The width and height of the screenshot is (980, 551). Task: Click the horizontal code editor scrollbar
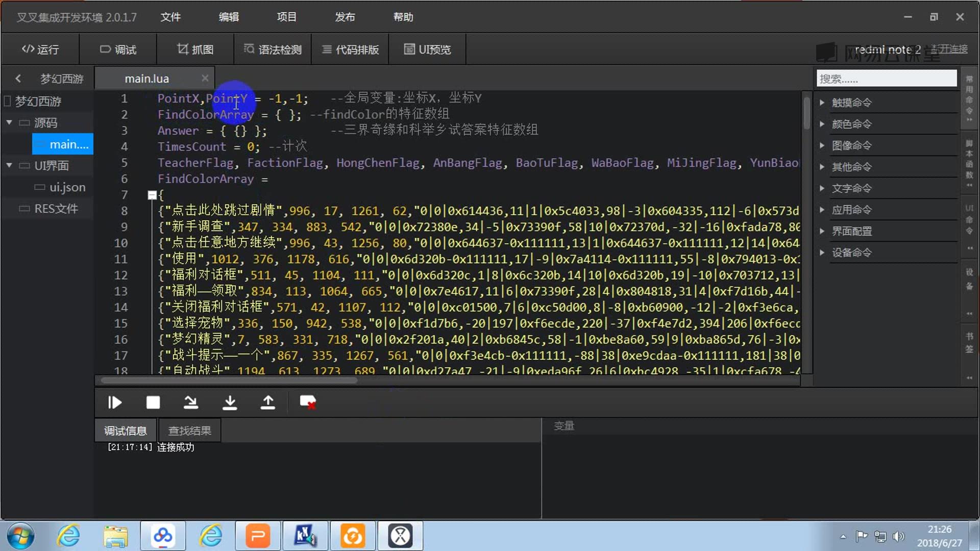(x=229, y=381)
